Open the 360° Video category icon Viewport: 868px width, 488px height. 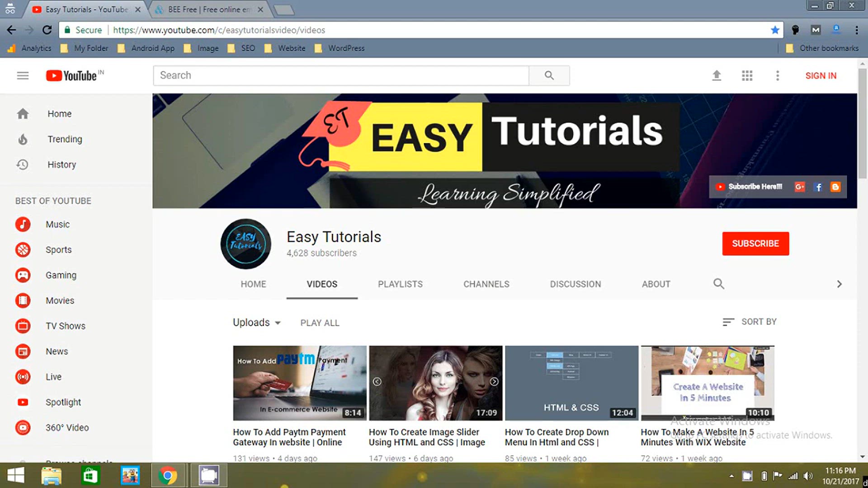(x=23, y=427)
